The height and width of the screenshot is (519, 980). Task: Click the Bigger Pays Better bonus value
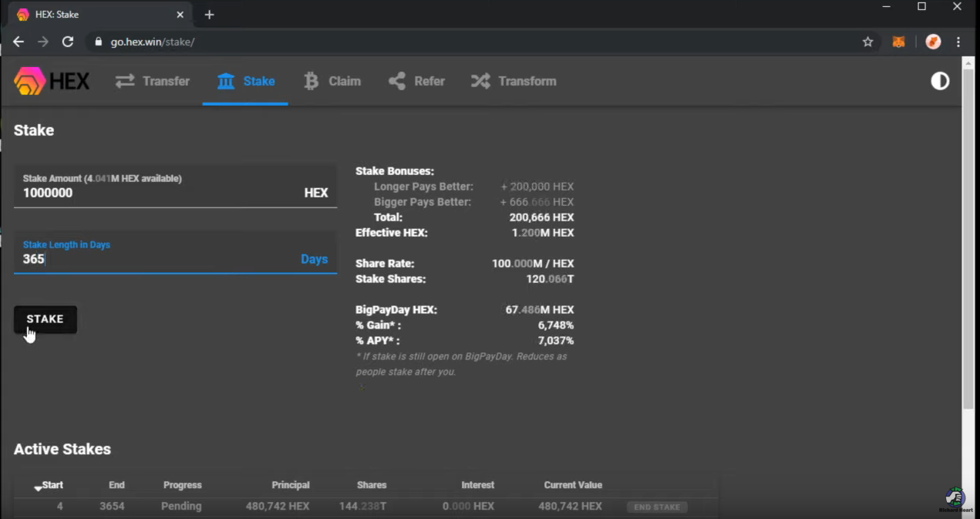click(x=537, y=202)
